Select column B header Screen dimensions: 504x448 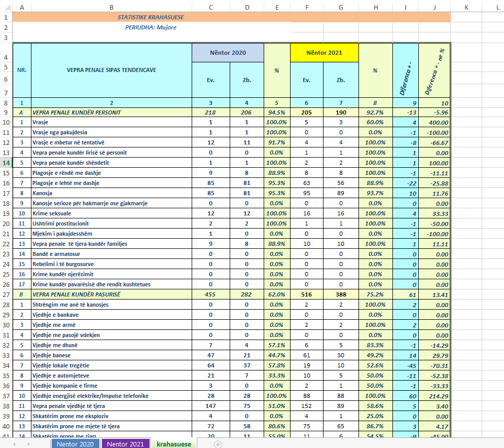[111, 7]
